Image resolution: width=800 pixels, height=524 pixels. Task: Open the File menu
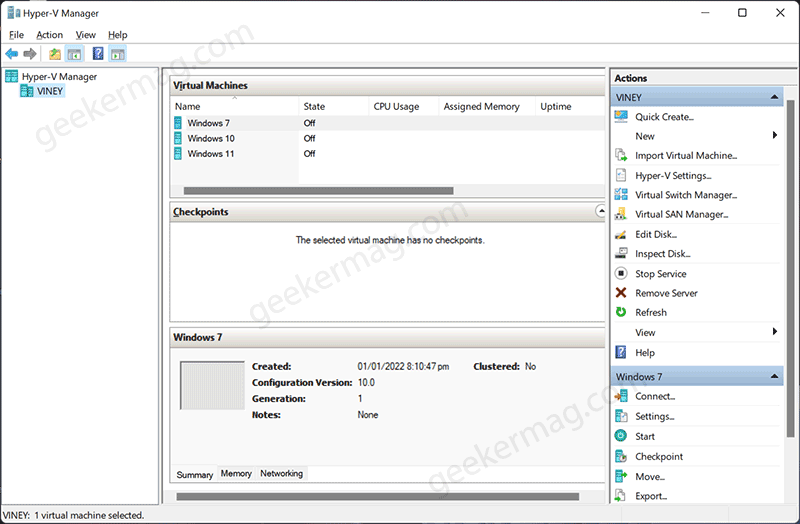coord(16,35)
